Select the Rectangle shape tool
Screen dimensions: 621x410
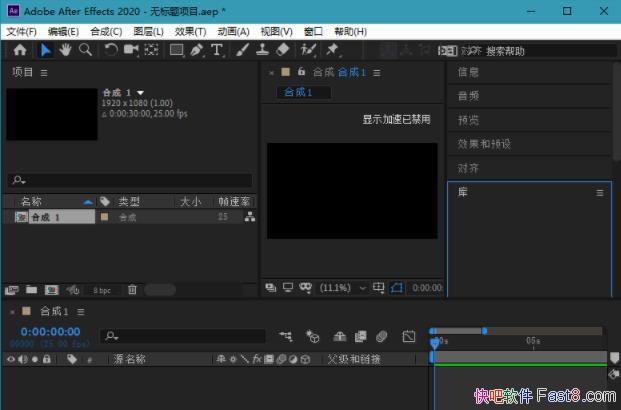(x=177, y=50)
